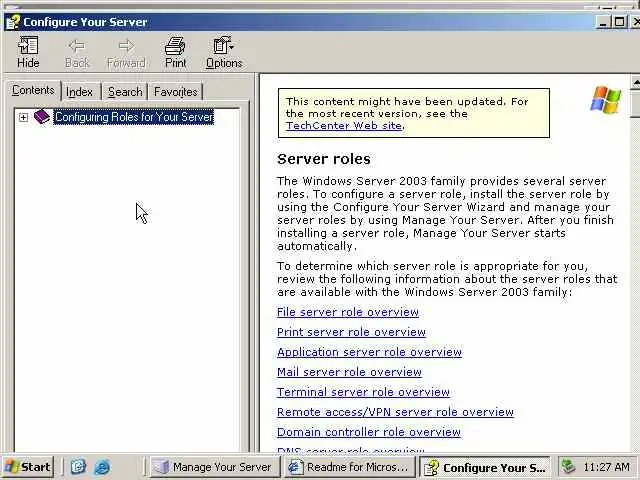Click the Back toolbar arrow

tap(77, 52)
